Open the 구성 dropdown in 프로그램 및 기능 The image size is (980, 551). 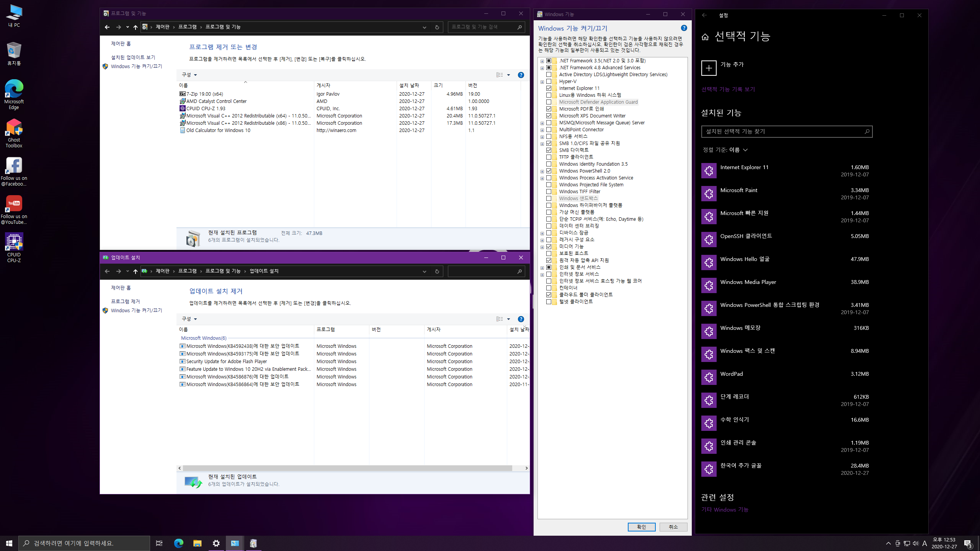click(x=189, y=75)
